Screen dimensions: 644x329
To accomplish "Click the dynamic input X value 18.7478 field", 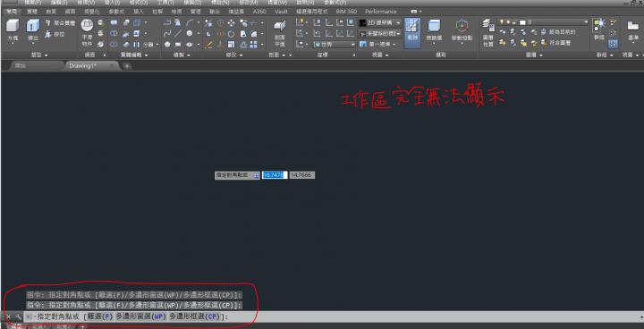I will [x=275, y=175].
